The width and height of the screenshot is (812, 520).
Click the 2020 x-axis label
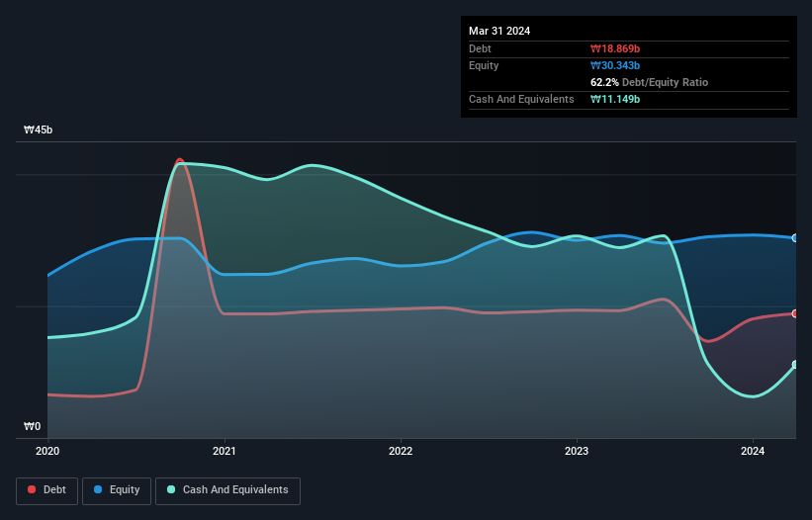point(47,451)
